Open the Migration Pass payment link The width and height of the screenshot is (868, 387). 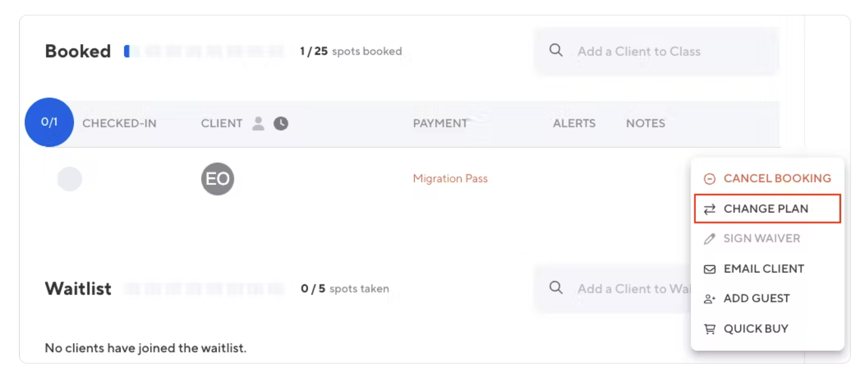(450, 178)
